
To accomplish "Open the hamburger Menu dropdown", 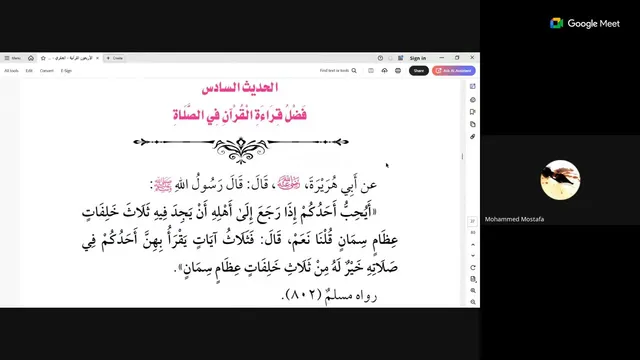I will click(13, 58).
